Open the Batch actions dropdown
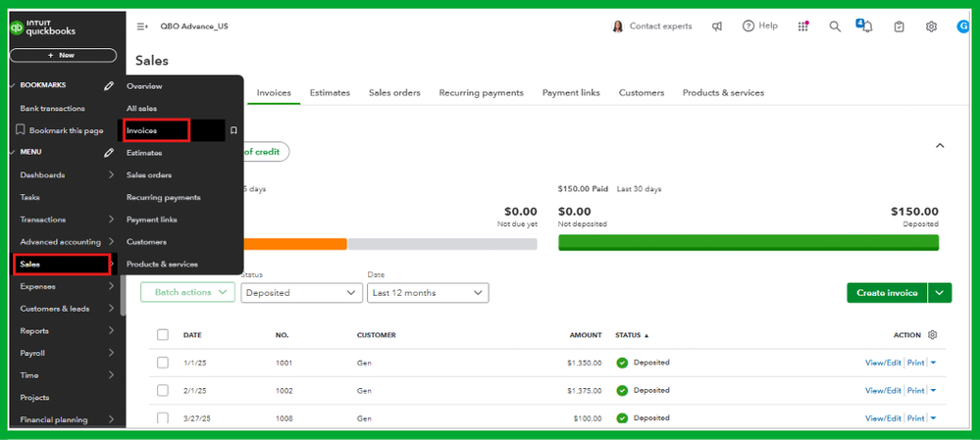The height and width of the screenshot is (440, 980). point(187,292)
